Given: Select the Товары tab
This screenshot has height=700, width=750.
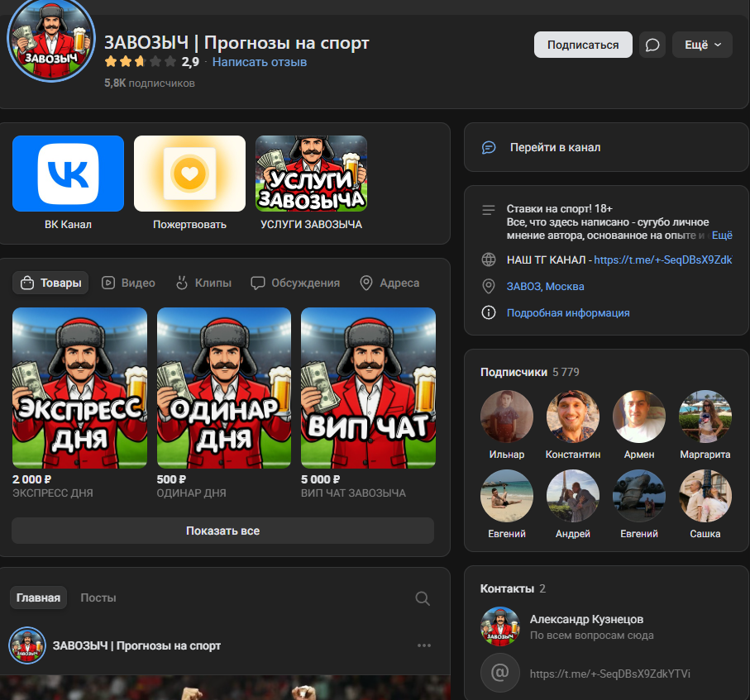Looking at the screenshot, I should pyautogui.click(x=50, y=283).
